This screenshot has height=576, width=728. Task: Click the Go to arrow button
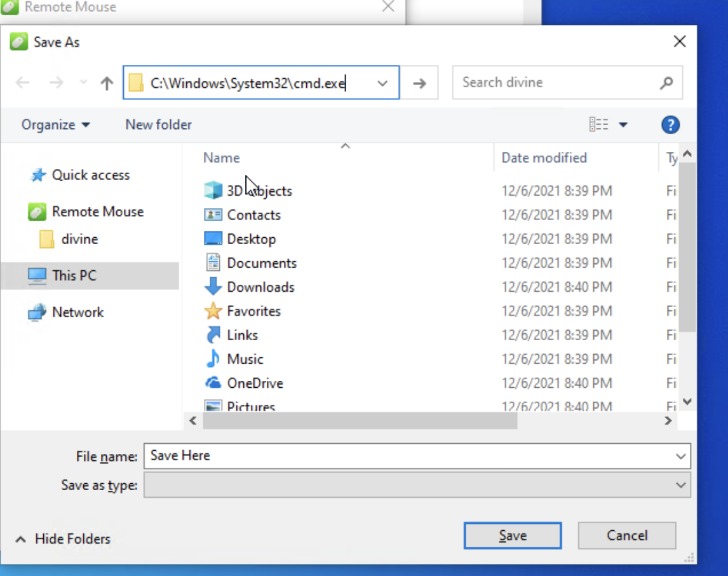(x=419, y=83)
